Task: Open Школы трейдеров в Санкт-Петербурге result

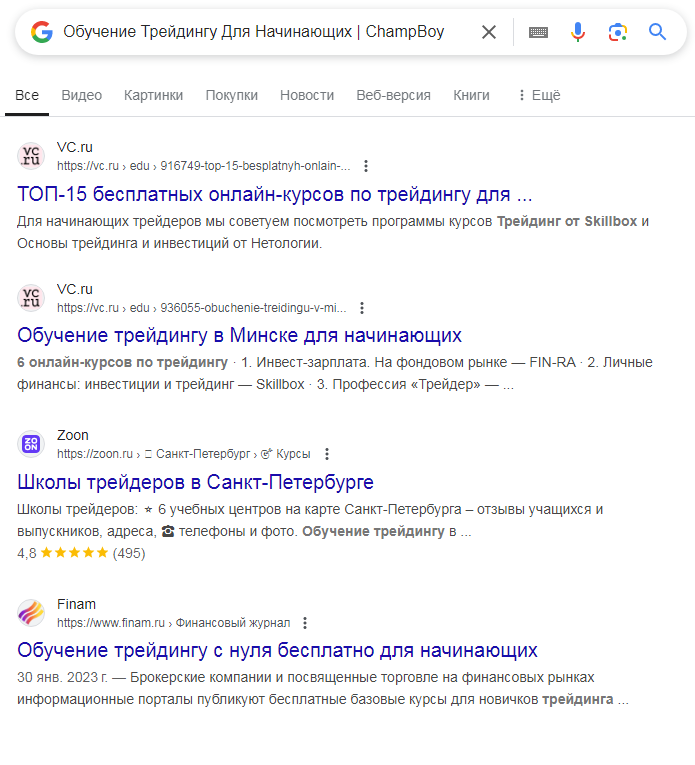Action: point(196,482)
